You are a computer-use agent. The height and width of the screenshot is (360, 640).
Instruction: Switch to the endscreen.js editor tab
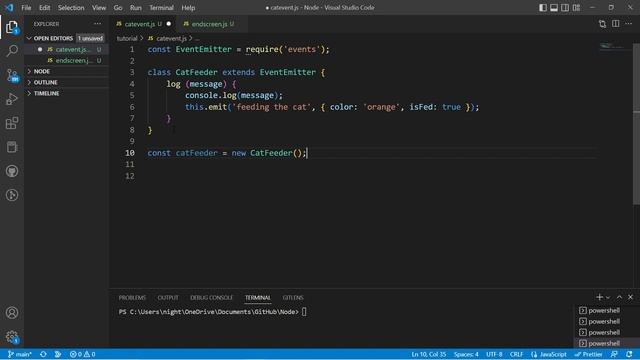[x=211, y=24]
